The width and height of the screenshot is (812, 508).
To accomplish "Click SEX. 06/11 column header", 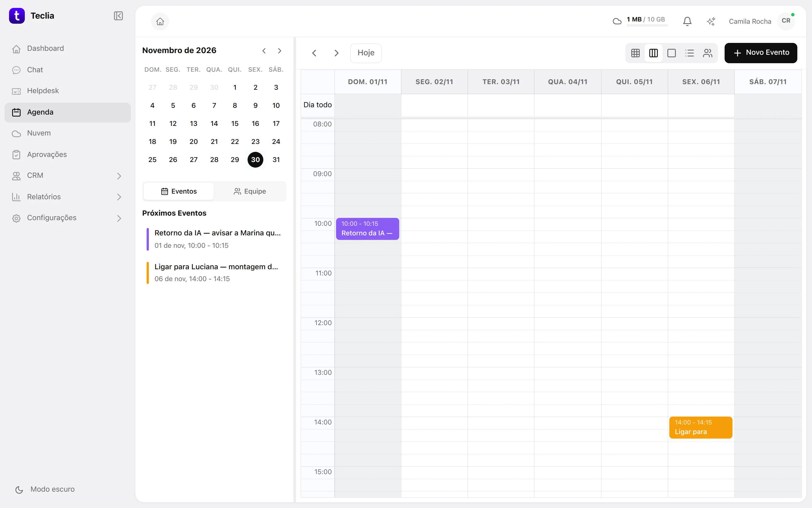I will click(x=701, y=82).
